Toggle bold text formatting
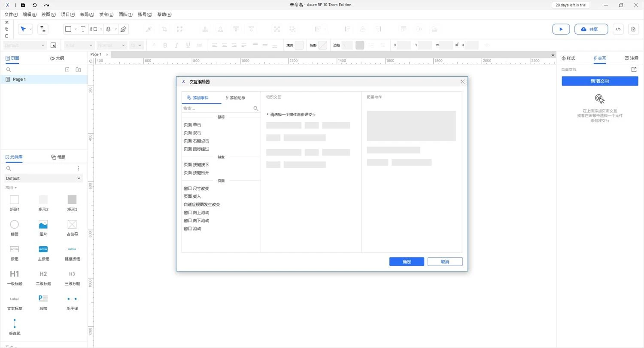644x348 pixels. coord(165,45)
